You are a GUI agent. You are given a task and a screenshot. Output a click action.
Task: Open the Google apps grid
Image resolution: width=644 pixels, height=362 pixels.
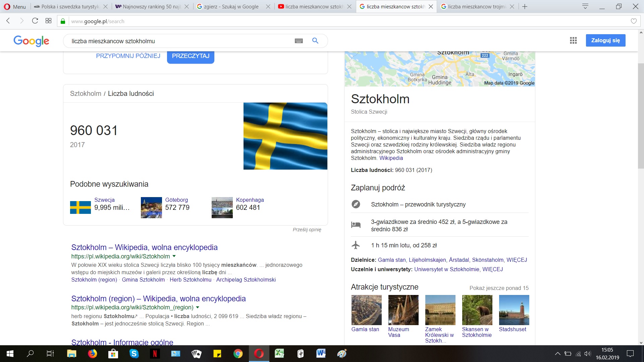coord(573,41)
